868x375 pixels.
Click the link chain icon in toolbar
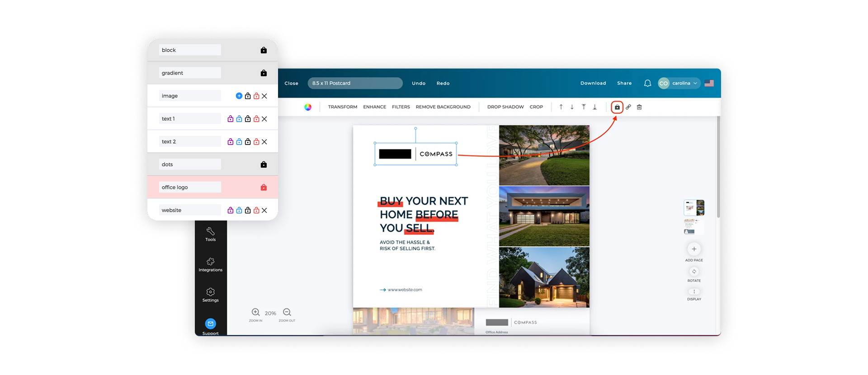628,107
